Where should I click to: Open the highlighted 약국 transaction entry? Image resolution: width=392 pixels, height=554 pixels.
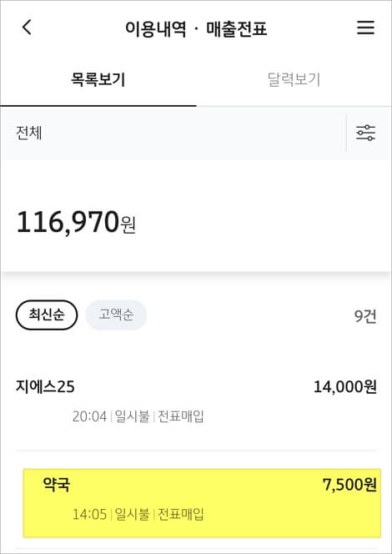202,503
